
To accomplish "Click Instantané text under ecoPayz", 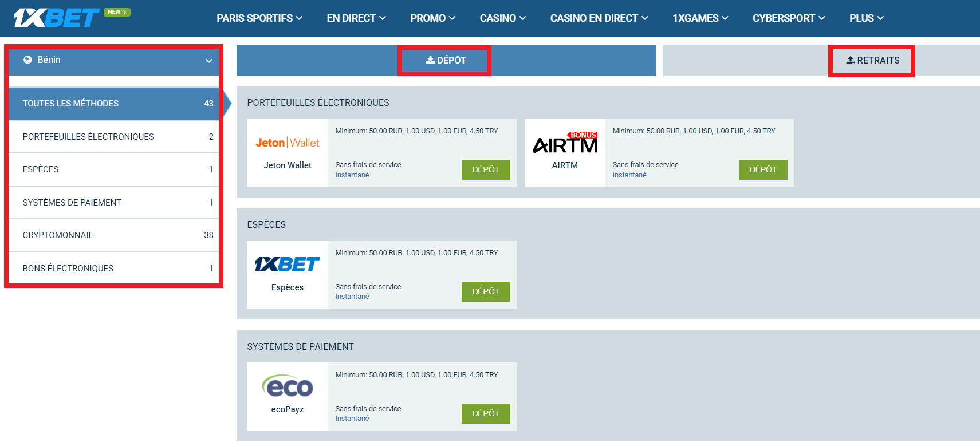I will click(352, 419).
